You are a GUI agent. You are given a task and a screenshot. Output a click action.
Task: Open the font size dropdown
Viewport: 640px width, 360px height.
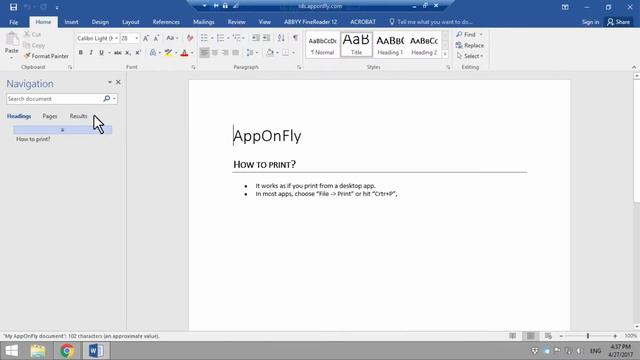pyautogui.click(x=136, y=38)
